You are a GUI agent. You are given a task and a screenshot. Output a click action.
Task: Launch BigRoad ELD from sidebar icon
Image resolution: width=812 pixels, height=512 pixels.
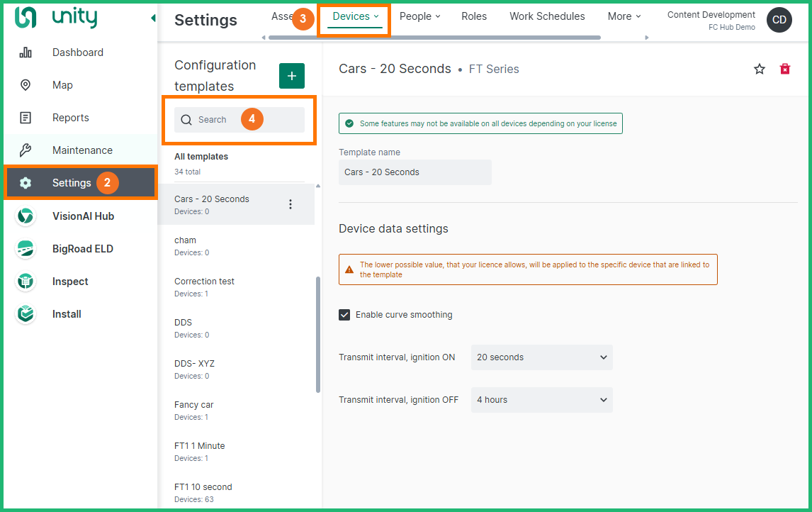[x=26, y=249]
